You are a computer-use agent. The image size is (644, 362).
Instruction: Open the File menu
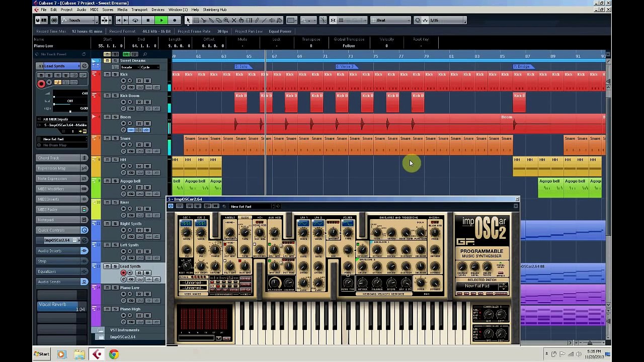(x=44, y=10)
